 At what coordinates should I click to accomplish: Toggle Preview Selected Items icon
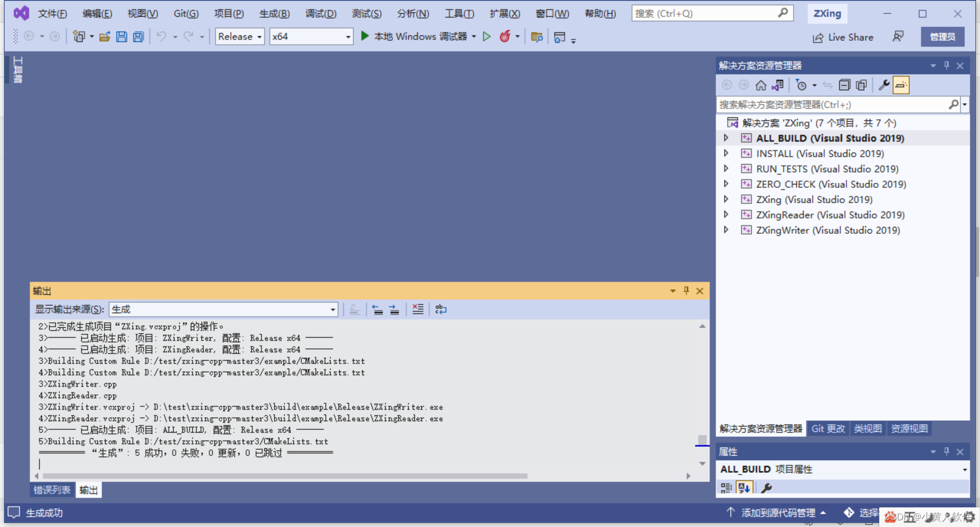click(x=901, y=85)
